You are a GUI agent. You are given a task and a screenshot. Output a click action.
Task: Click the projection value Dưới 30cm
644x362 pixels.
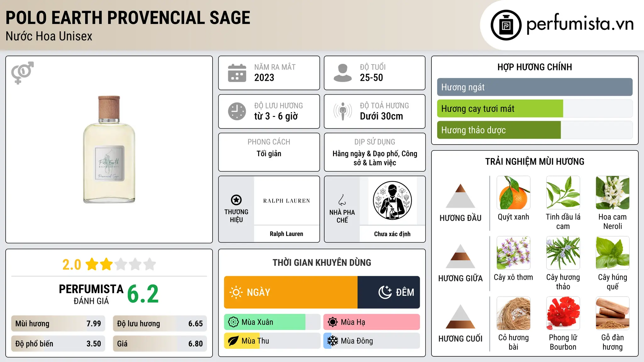tap(381, 116)
